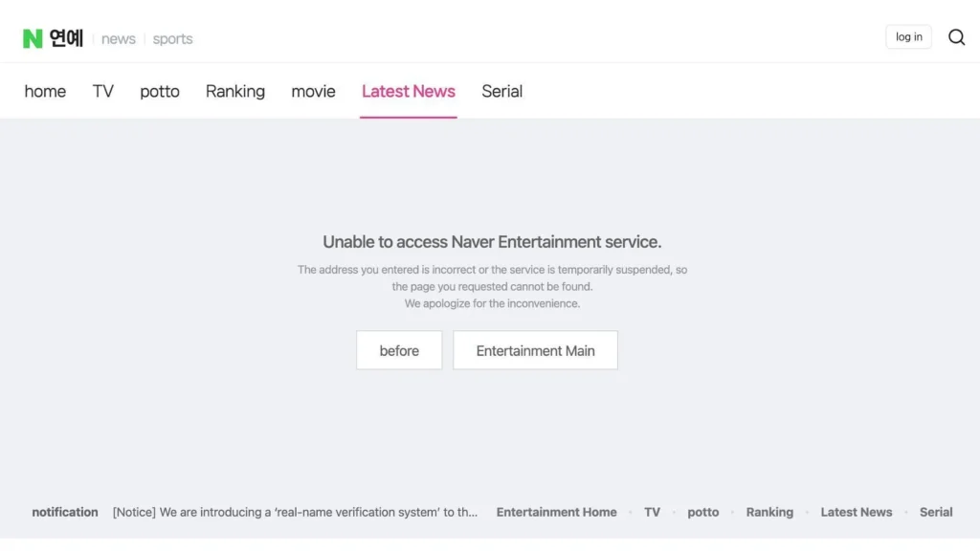Click the Serial footer link
This screenshot has height=552, width=980.
click(x=936, y=512)
